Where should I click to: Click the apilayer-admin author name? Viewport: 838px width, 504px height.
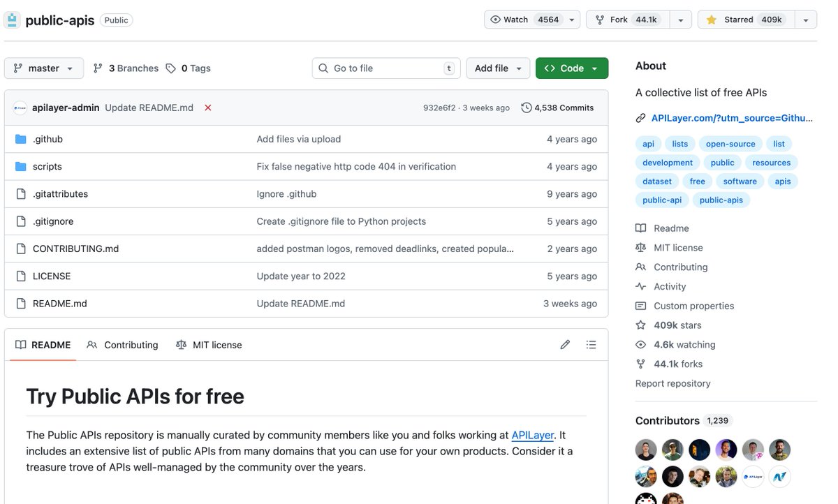[x=66, y=108]
